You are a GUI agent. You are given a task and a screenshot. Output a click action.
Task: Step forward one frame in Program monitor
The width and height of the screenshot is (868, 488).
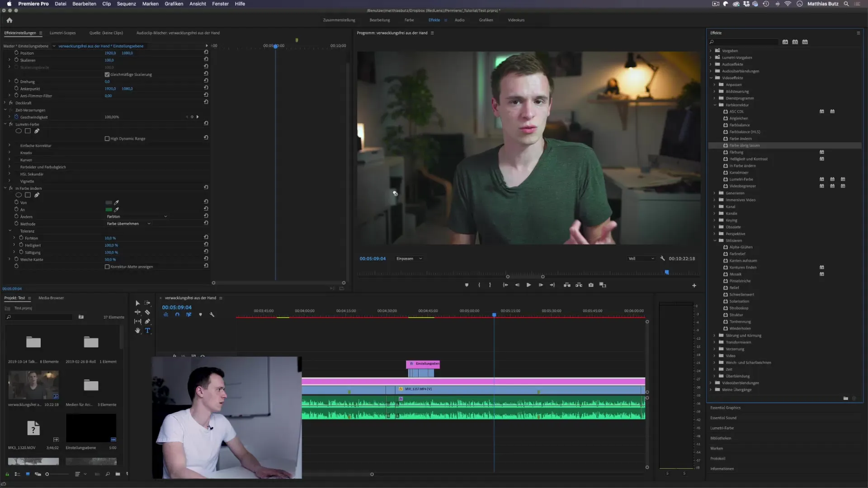pos(541,285)
